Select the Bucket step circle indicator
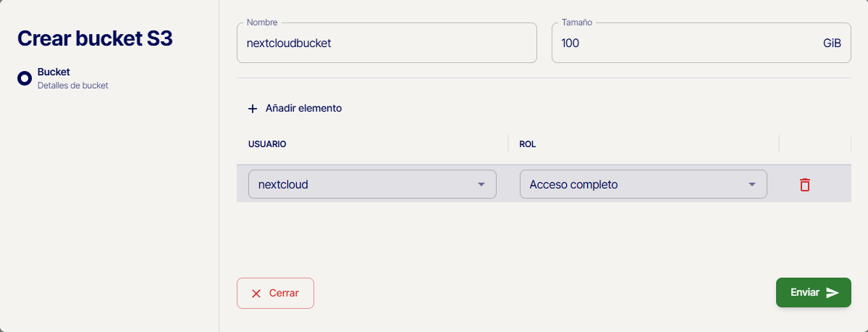 pos(25,78)
